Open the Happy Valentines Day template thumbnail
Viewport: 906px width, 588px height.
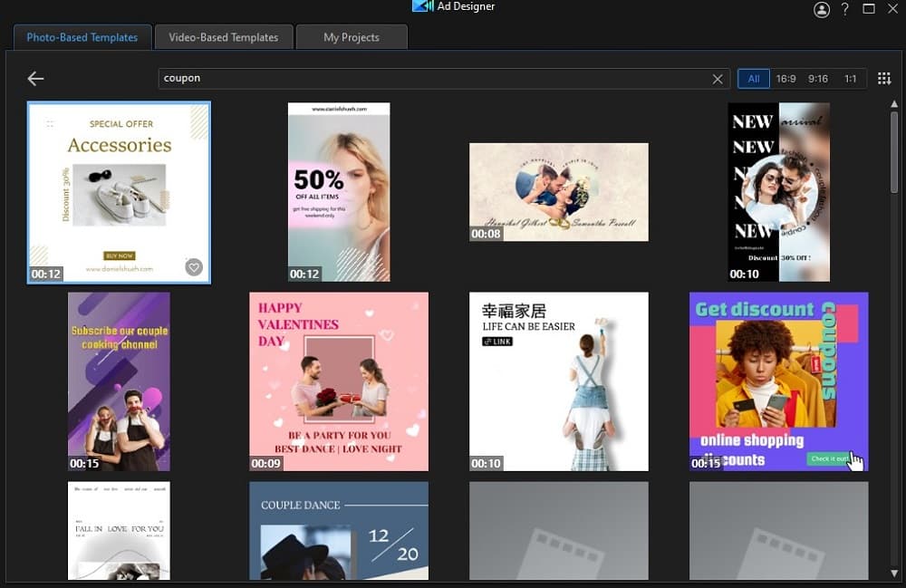coord(338,381)
